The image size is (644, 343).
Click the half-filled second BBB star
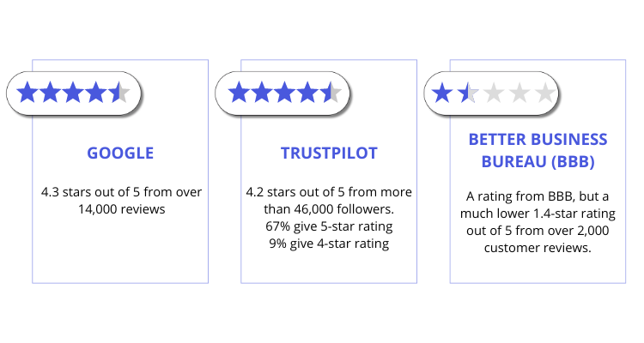click(x=468, y=93)
